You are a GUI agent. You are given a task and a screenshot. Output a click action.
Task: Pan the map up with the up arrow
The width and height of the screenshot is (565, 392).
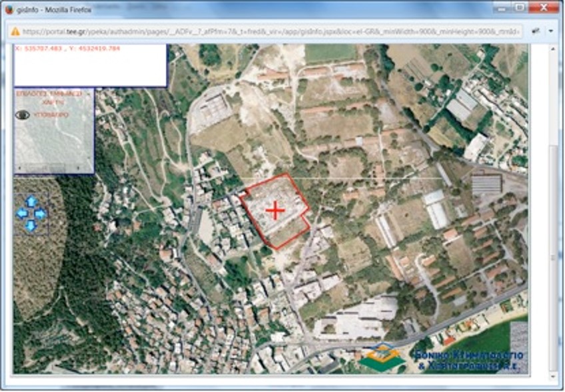pyautogui.click(x=31, y=202)
